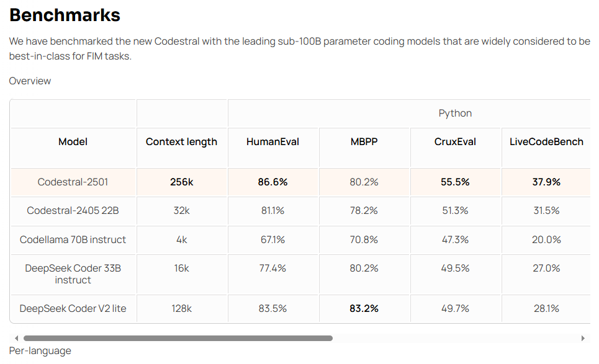Select the DeepSeek Coder V2 lite cell
This screenshot has width=599, height=364.
73,309
